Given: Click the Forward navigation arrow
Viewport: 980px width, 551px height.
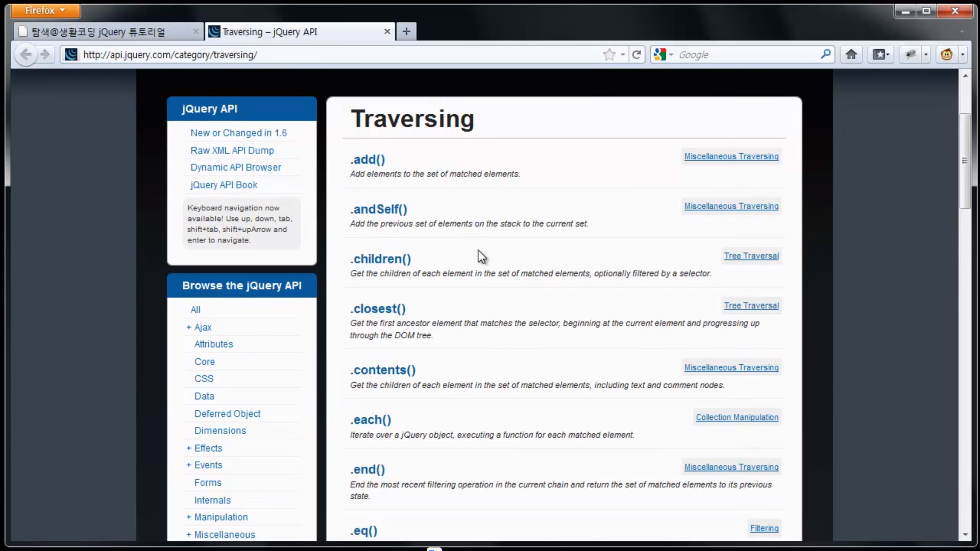Looking at the screenshot, I should coord(45,55).
